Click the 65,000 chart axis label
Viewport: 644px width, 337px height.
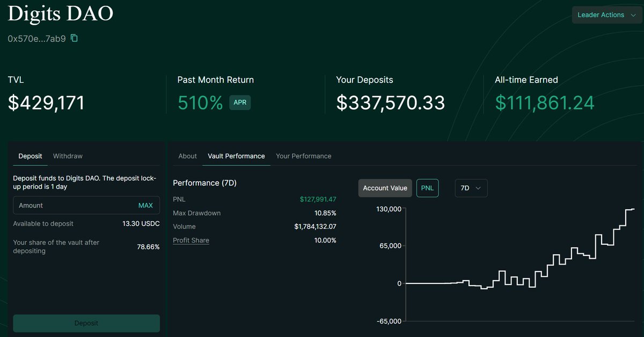(390, 246)
